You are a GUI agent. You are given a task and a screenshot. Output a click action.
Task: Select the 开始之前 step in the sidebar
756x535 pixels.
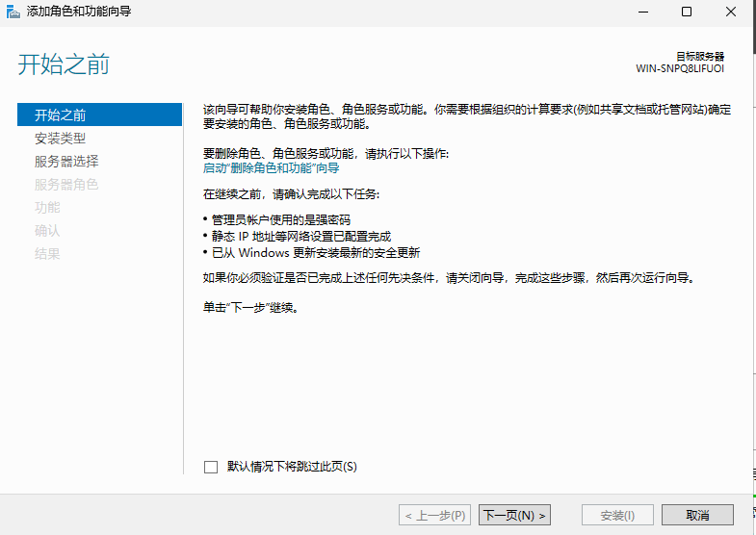[99, 115]
